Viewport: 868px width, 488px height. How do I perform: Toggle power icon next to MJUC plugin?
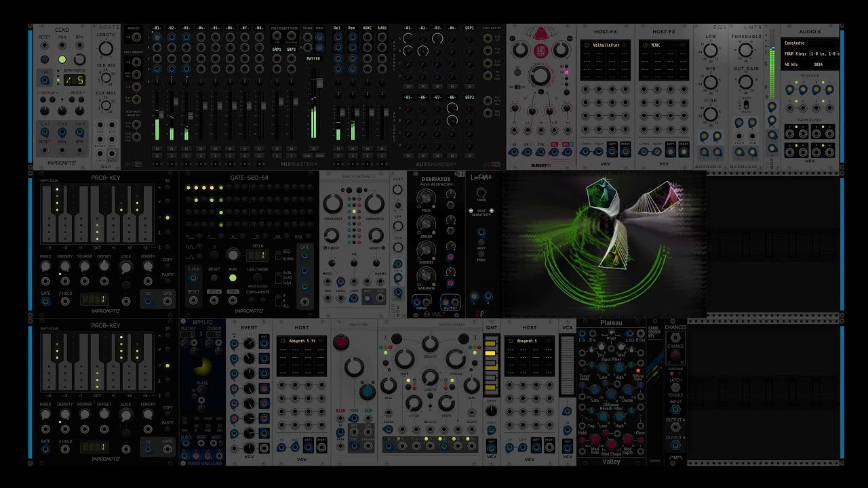(x=644, y=45)
